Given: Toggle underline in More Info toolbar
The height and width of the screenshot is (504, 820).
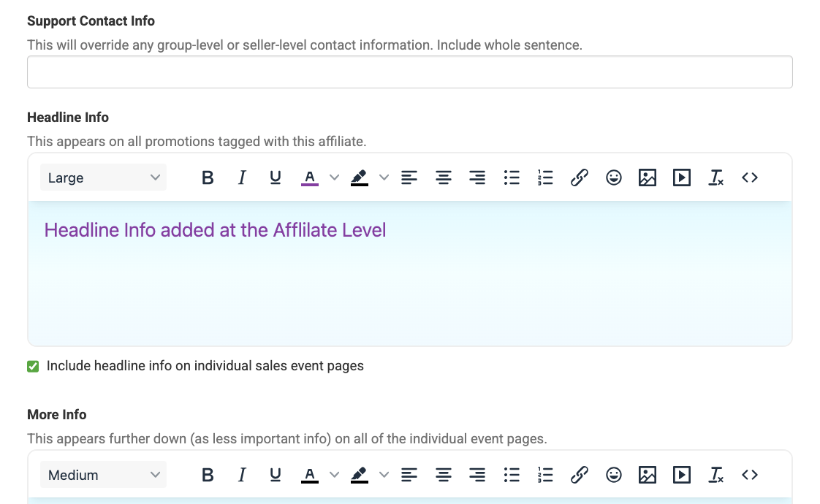Looking at the screenshot, I should click(276, 475).
